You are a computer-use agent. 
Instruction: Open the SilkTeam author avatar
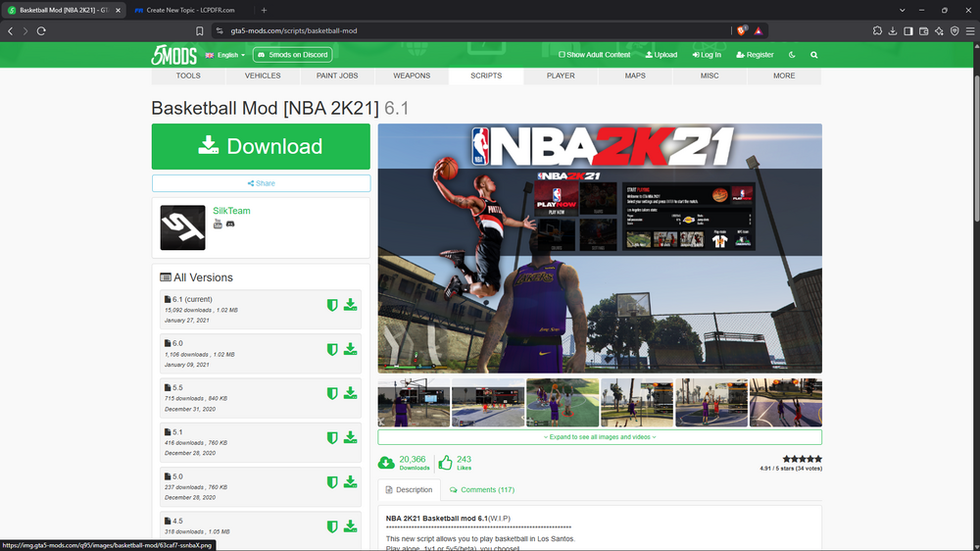click(x=182, y=227)
